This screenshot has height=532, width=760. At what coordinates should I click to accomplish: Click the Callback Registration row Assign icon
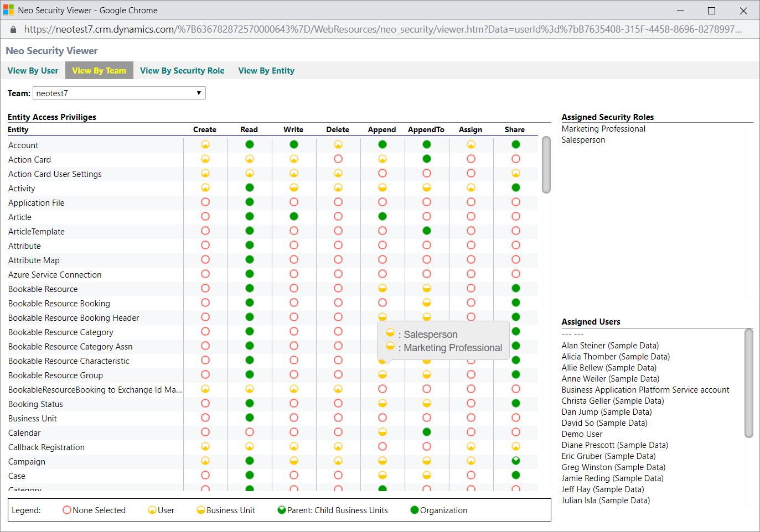click(x=471, y=446)
